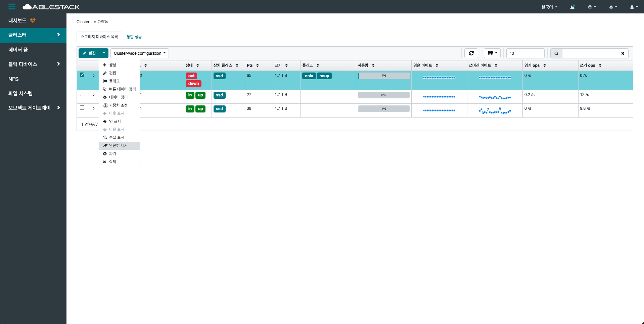Open 데이터 풀 in the sidebar

click(x=18, y=50)
